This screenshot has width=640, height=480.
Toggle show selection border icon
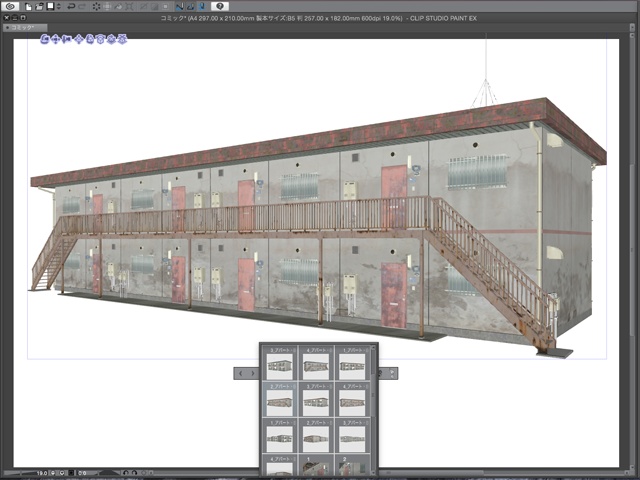[x=165, y=7]
